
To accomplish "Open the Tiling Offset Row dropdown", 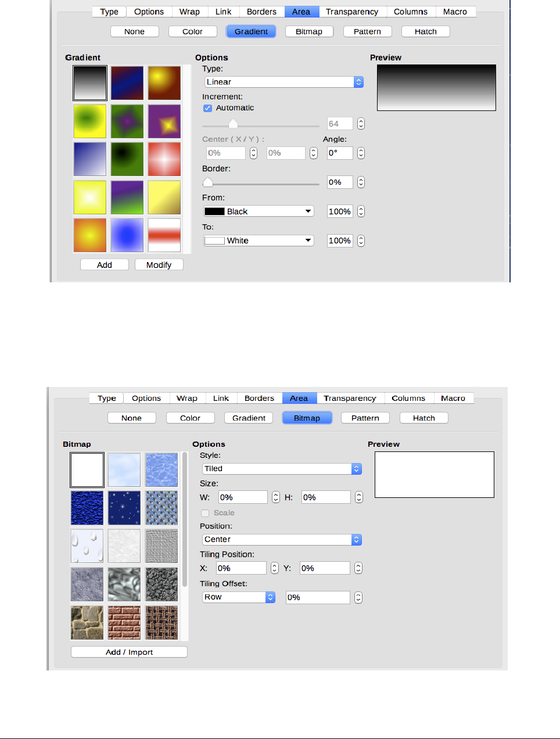I will 238,597.
